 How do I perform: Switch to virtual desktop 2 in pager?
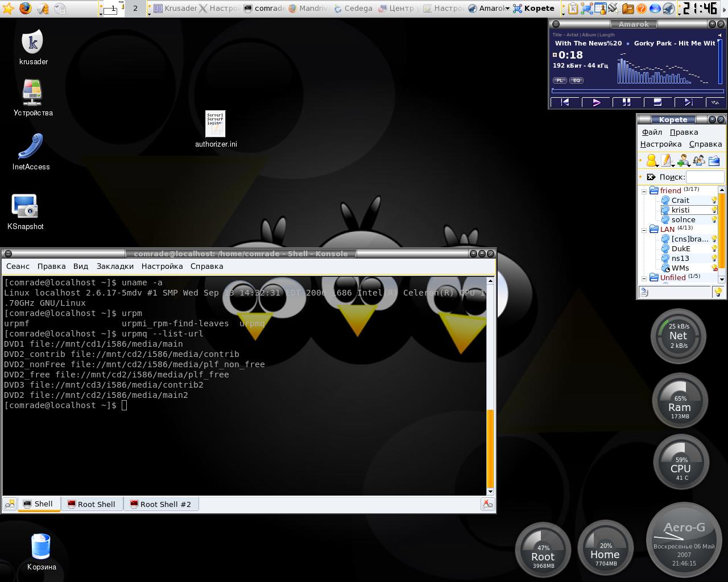coord(135,9)
